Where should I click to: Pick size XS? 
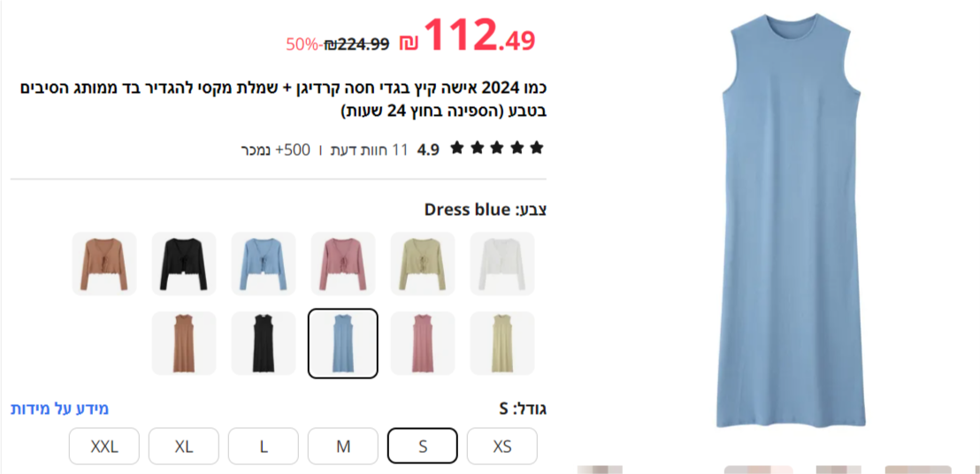click(502, 446)
